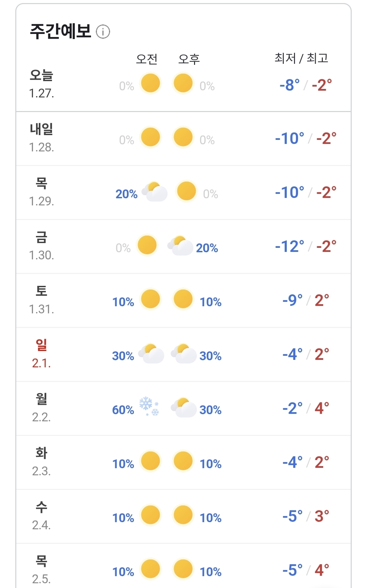Click the 오전 column header
The image size is (367, 588).
point(147,59)
